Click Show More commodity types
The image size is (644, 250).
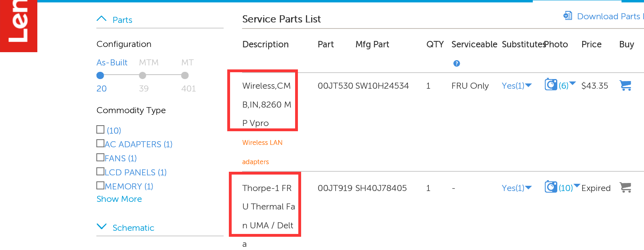[119, 199]
